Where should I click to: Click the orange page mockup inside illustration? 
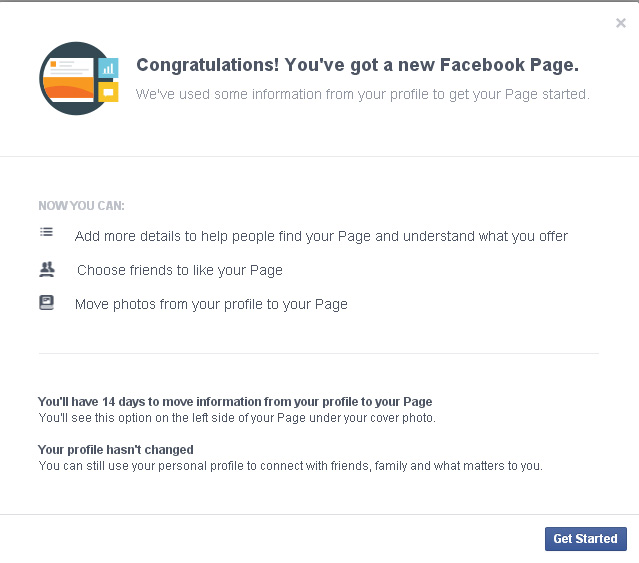coord(68,80)
